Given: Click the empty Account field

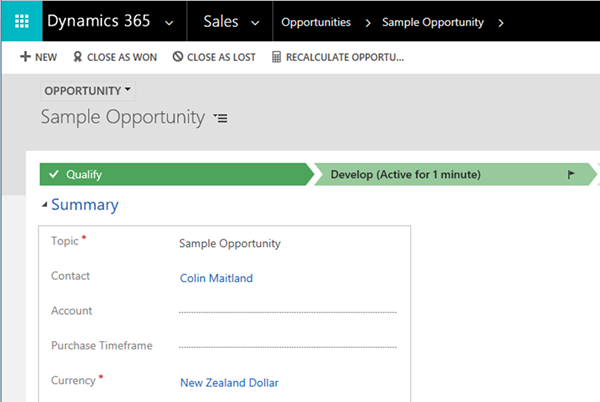Looking at the screenshot, I should coord(287,311).
